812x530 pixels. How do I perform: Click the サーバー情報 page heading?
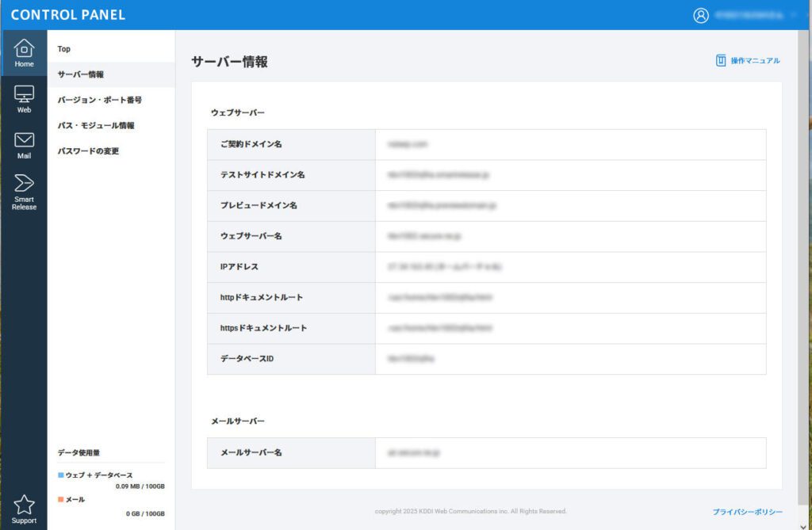tap(229, 62)
